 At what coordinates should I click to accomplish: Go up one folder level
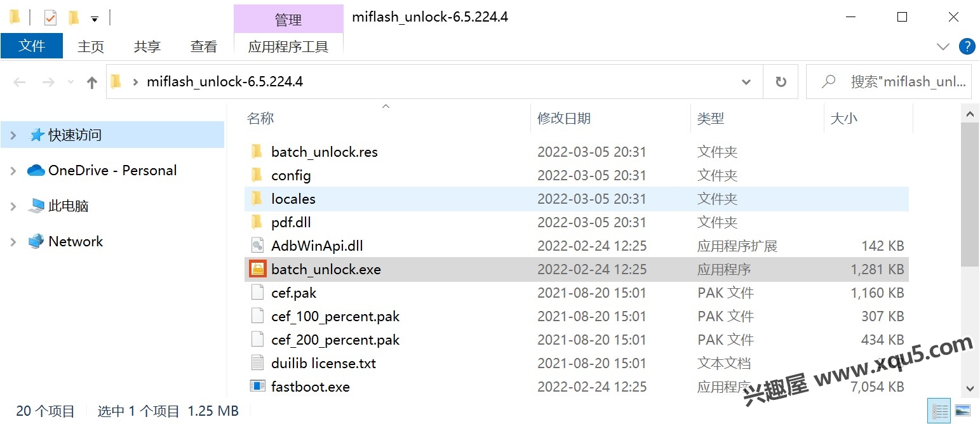pos(92,82)
